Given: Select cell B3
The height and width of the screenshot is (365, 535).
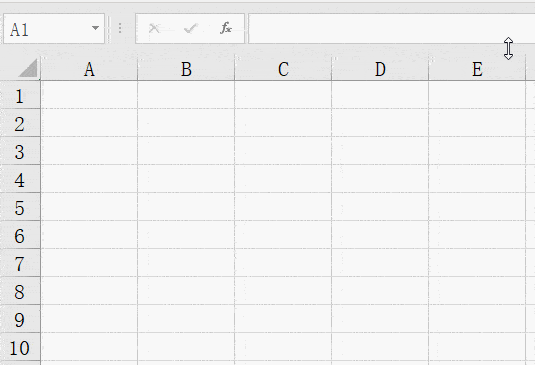Looking at the screenshot, I should [x=186, y=151].
